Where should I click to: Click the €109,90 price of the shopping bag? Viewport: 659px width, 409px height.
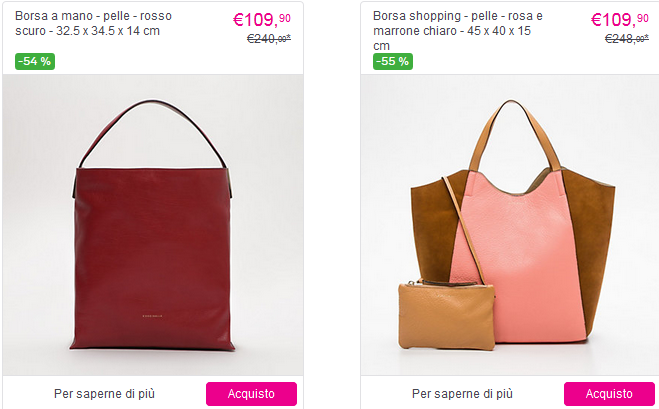[x=619, y=19]
